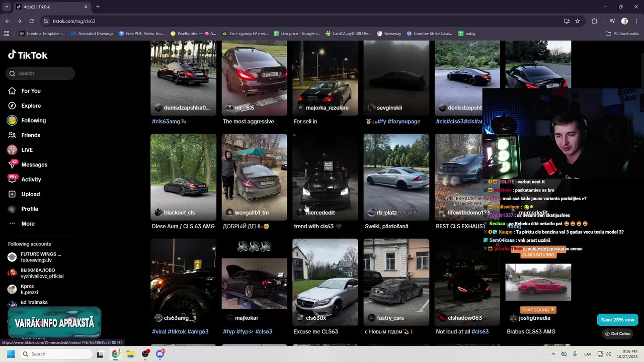The width and height of the screenshot is (644, 362).
Task: Open the mercededit video thumbnail
Action: [325, 177]
